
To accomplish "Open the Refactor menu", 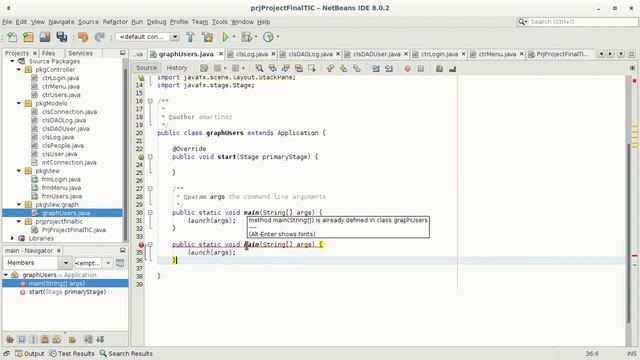I will 115,22.
